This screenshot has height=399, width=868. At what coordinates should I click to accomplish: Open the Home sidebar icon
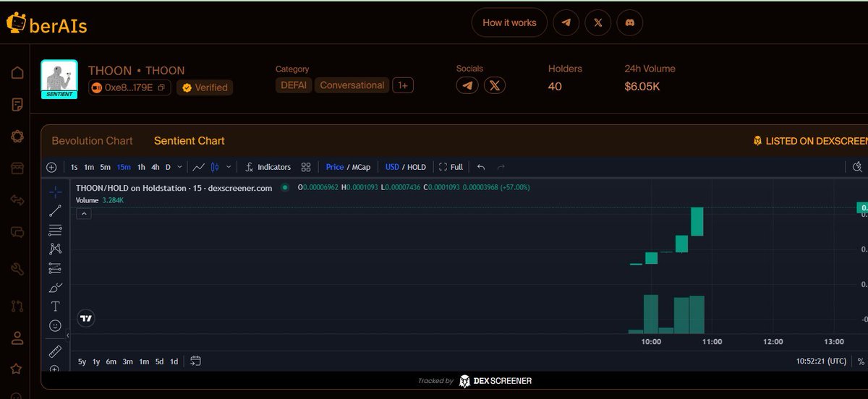point(17,73)
